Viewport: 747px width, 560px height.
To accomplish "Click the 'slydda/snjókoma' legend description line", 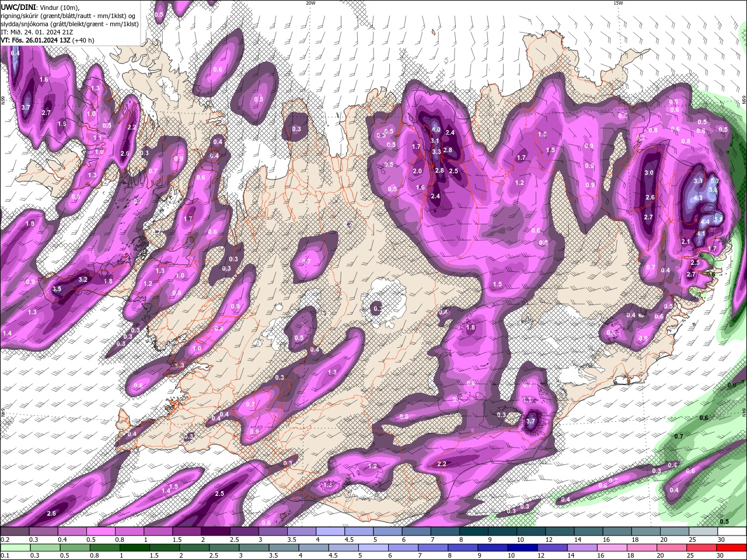I will tap(69, 23).
